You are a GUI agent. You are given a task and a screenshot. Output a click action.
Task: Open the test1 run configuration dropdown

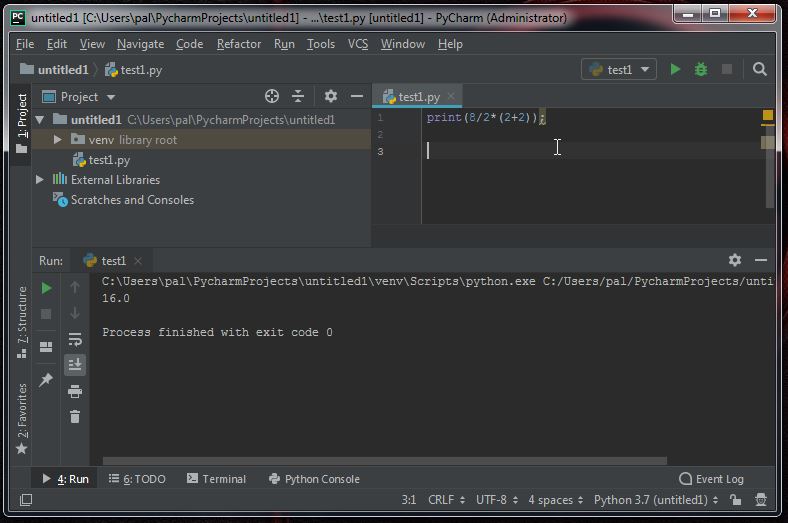pyautogui.click(x=619, y=69)
